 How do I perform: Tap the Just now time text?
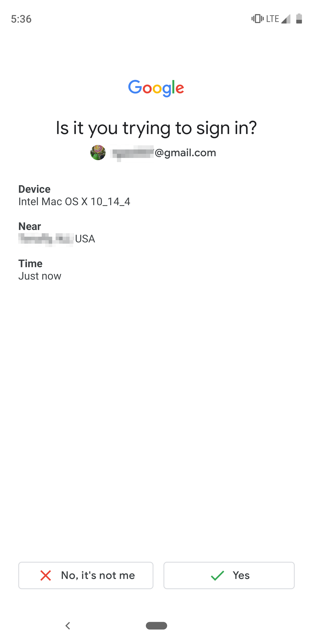click(40, 276)
